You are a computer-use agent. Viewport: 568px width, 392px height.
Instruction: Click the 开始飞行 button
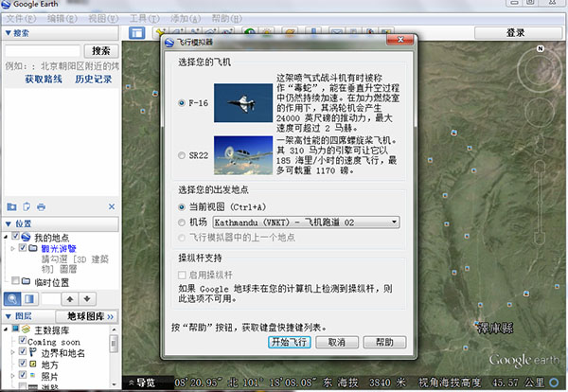pos(290,342)
